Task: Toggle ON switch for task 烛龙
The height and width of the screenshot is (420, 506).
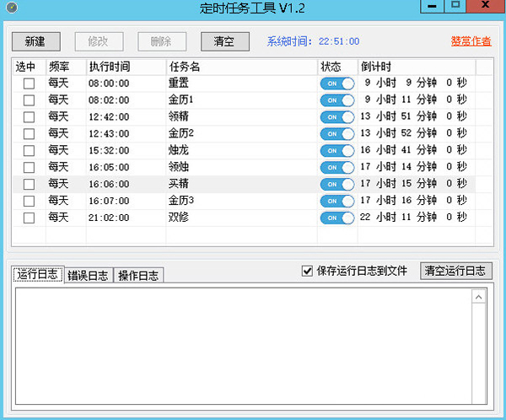Action: point(337,151)
